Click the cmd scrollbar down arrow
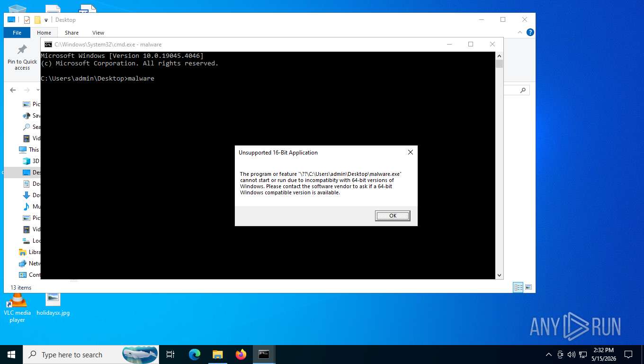The width and height of the screenshot is (644, 364). click(499, 275)
